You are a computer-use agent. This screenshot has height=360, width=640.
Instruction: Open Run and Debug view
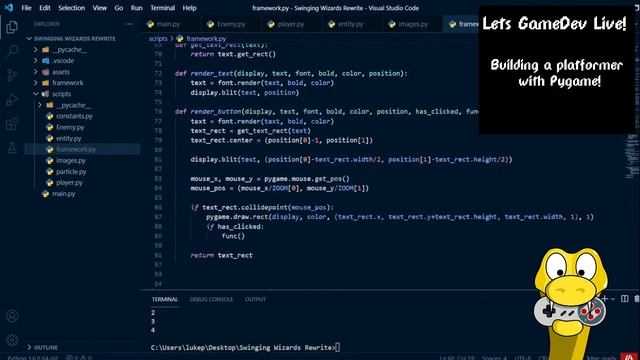pos(12,99)
